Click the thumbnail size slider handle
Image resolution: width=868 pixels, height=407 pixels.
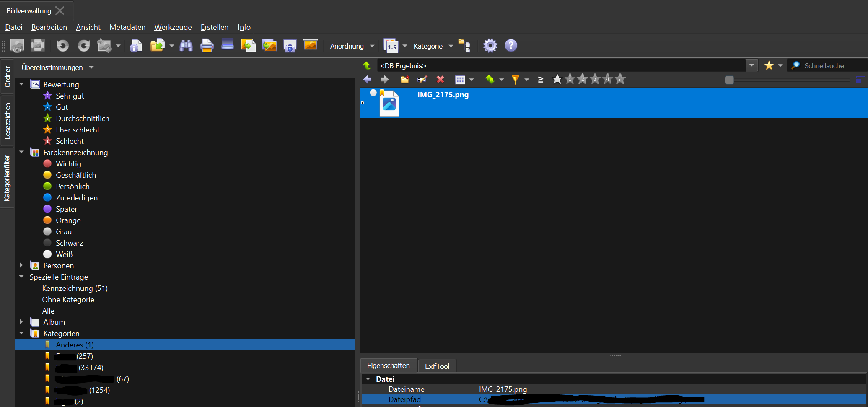coord(729,80)
